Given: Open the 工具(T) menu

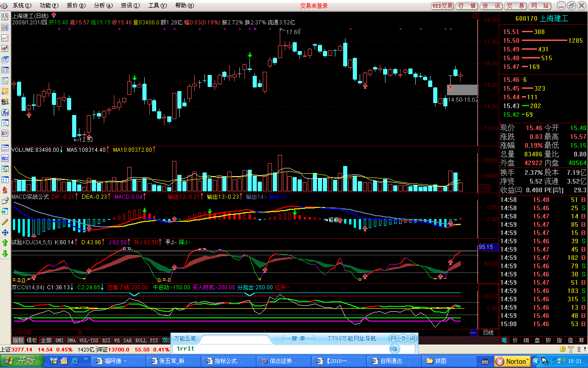Looking at the screenshot, I should pyautogui.click(x=158, y=6).
